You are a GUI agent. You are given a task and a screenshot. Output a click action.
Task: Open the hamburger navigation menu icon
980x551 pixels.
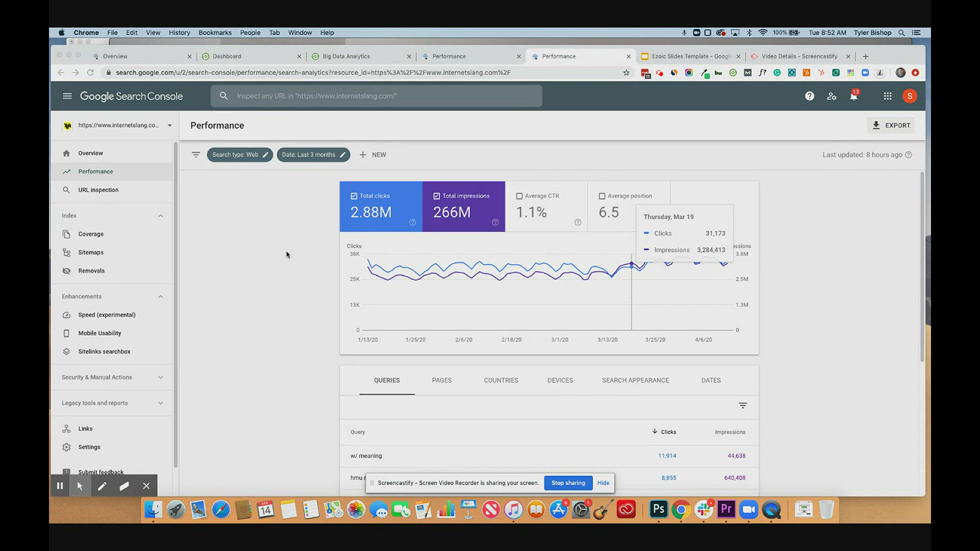(67, 96)
